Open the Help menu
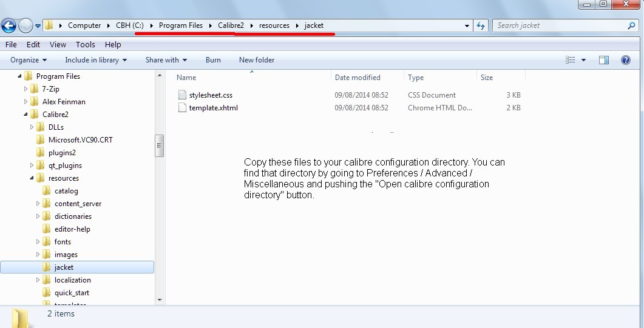The image size is (644, 328). pos(113,45)
